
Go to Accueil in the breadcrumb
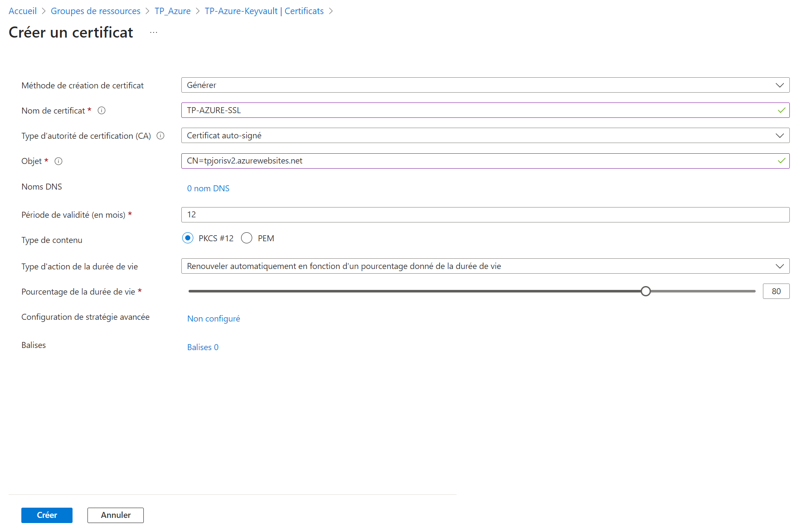23,11
